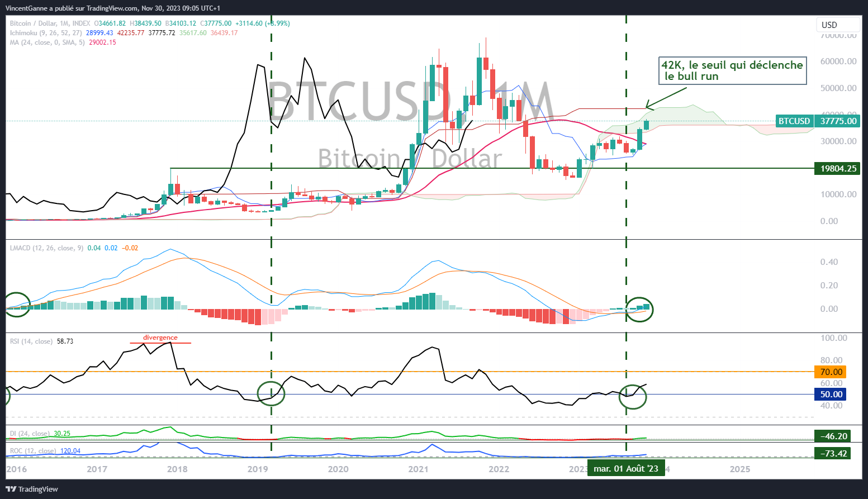Open the USD currency selector
The height and width of the screenshot is (499, 868).
coord(837,25)
